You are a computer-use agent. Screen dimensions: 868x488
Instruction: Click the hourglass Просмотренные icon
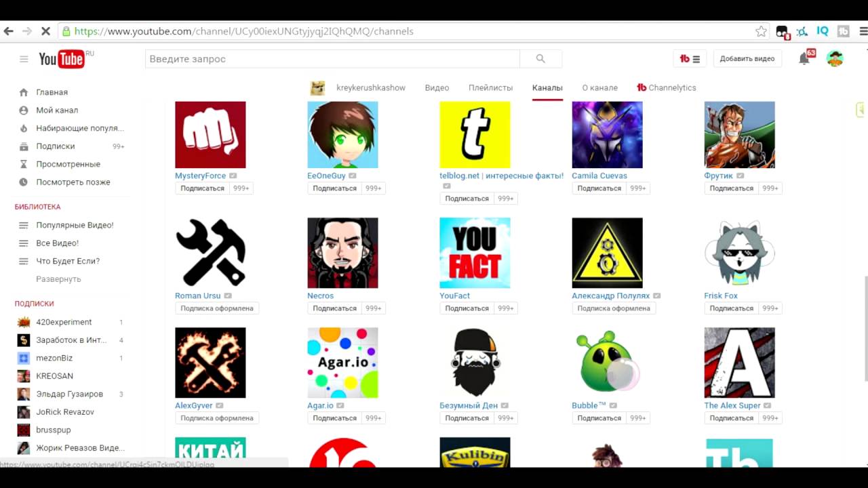pyautogui.click(x=24, y=164)
